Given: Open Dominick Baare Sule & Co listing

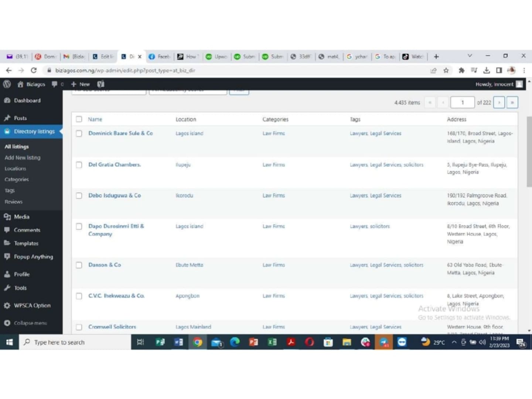Looking at the screenshot, I should [120, 133].
